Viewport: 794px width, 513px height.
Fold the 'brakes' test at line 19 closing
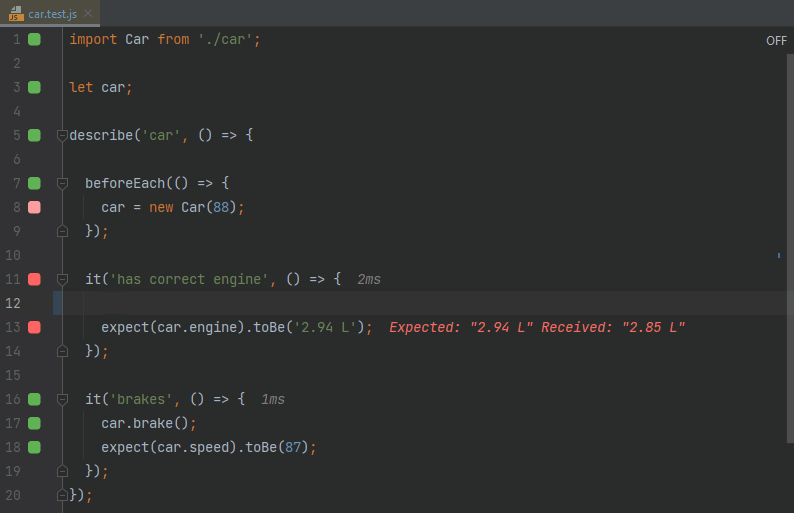(x=62, y=471)
